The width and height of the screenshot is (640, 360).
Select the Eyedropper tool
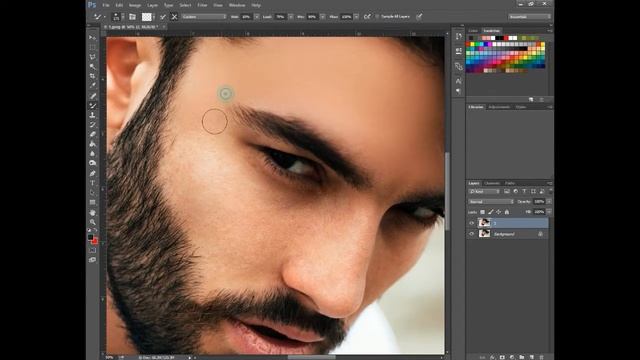[93, 86]
